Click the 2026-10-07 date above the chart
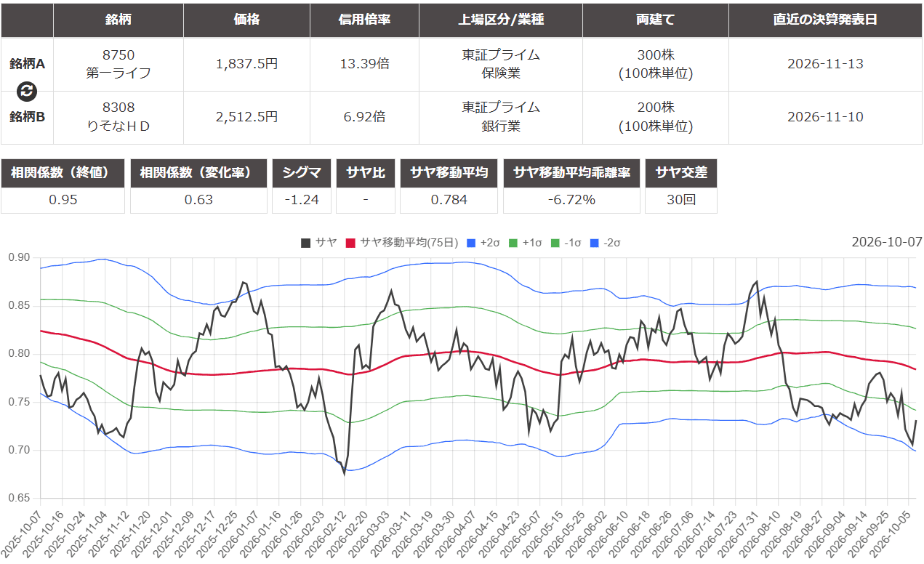 click(886, 241)
